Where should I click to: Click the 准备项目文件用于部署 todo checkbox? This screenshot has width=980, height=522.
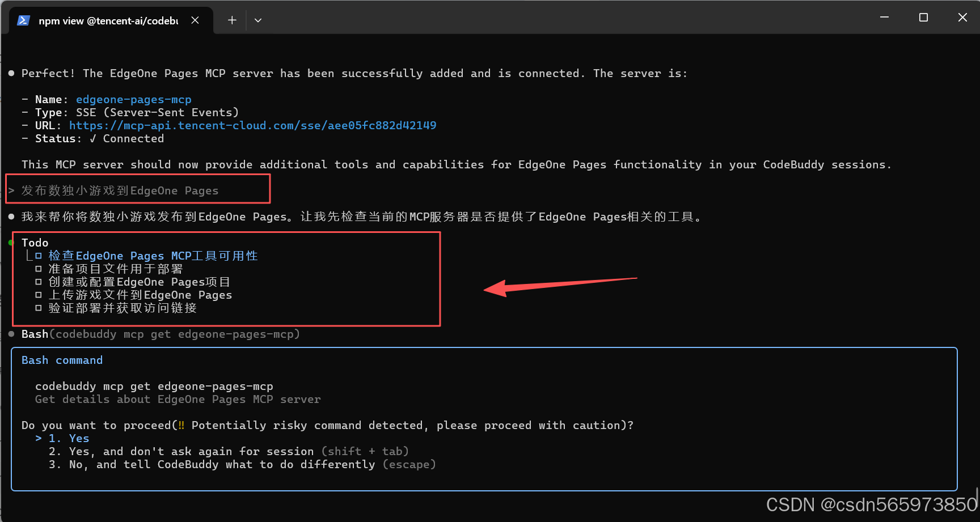tap(39, 269)
